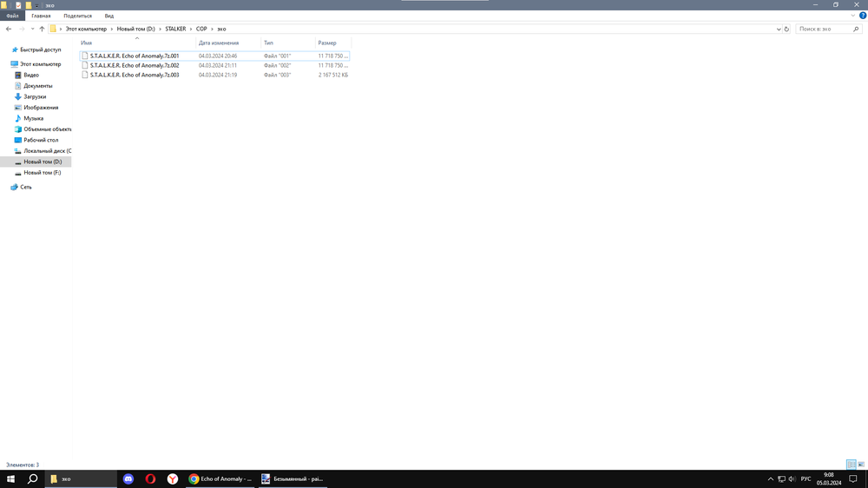Open Discord from the taskbar

128,478
